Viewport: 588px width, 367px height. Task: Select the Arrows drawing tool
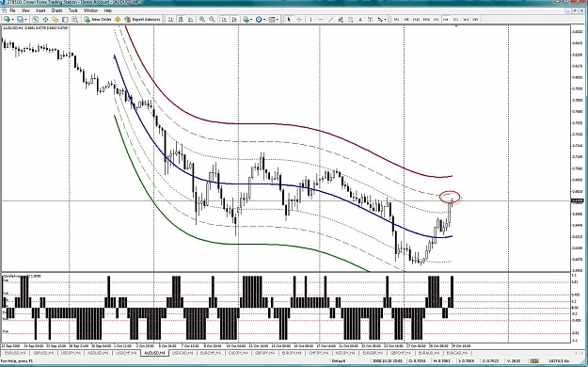379,19
